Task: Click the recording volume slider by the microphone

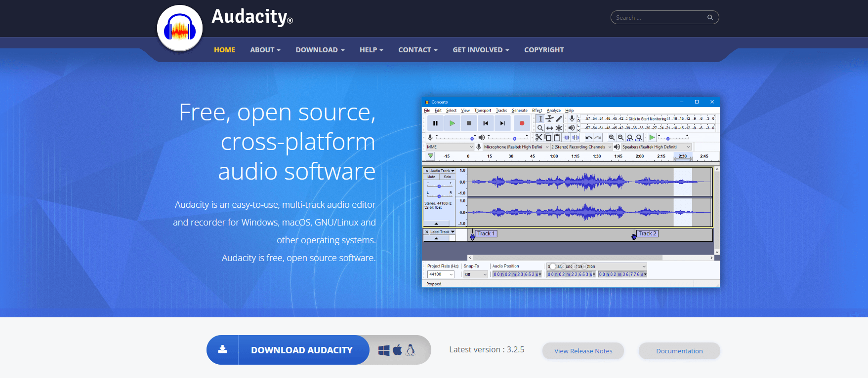Action: (455, 138)
